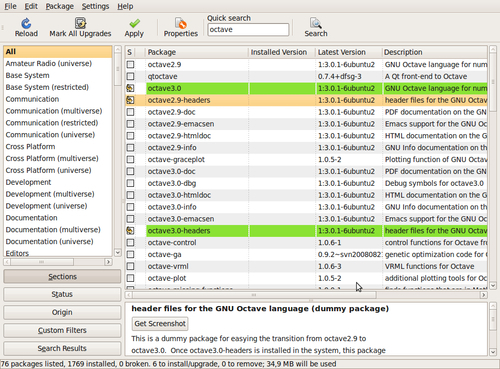Open the Settings menu
Screen dimensions: 500x369
(x=95, y=6)
